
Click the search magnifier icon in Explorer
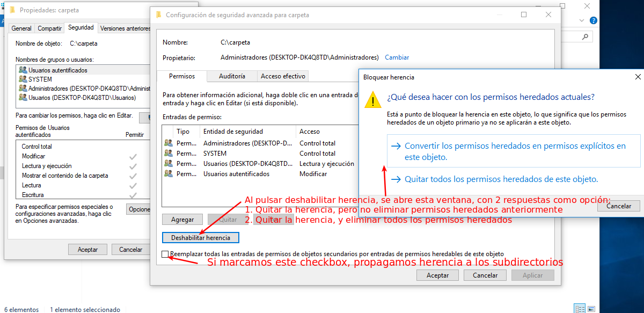[586, 37]
